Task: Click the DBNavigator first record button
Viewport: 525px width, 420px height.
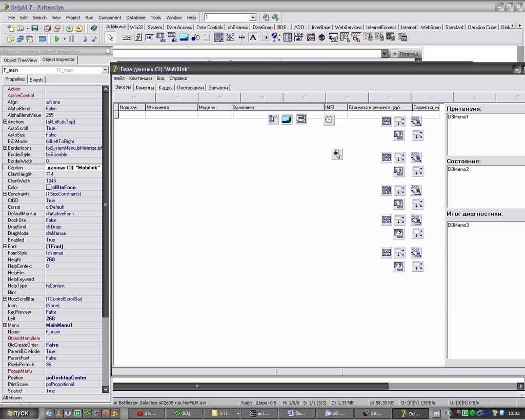Action: [135, 97]
